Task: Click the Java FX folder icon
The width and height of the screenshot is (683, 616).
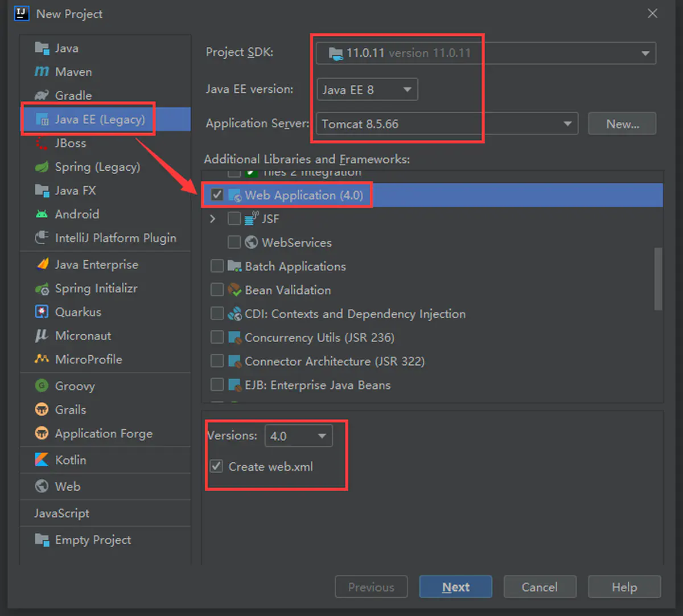Action: point(42,190)
